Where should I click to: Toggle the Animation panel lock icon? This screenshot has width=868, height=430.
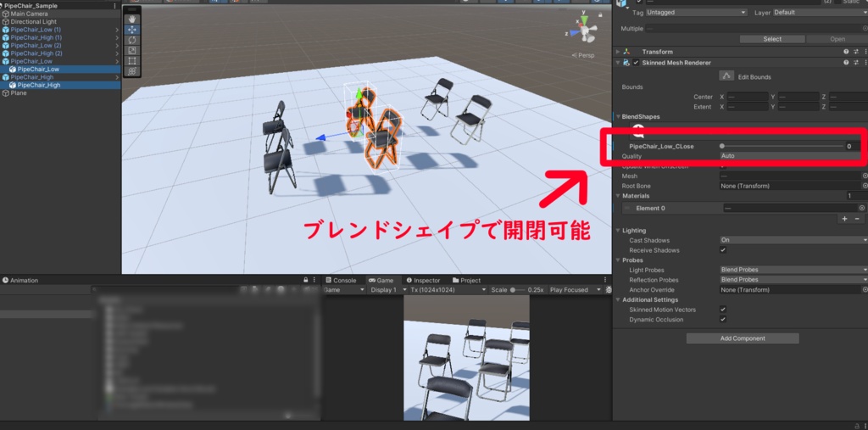click(x=305, y=281)
